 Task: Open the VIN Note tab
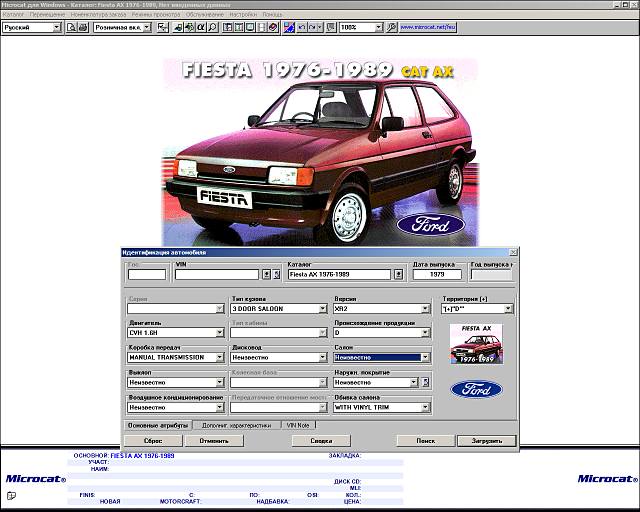300,425
